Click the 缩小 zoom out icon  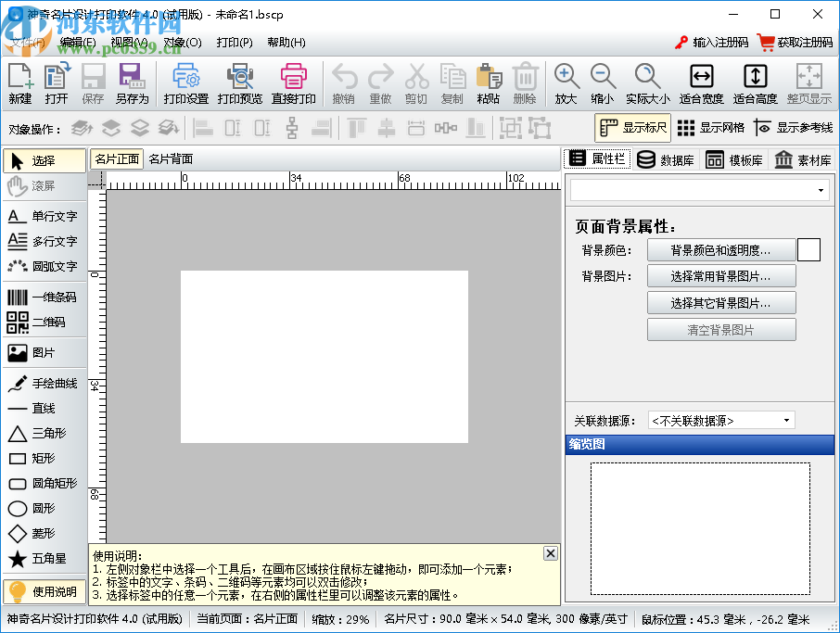point(603,83)
